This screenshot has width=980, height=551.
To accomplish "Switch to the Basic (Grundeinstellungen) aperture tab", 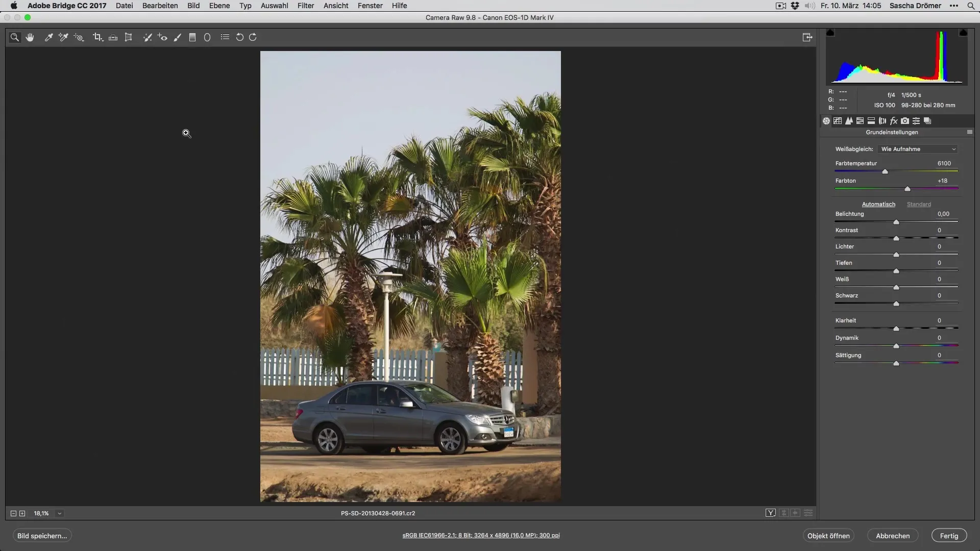I will 826,121.
